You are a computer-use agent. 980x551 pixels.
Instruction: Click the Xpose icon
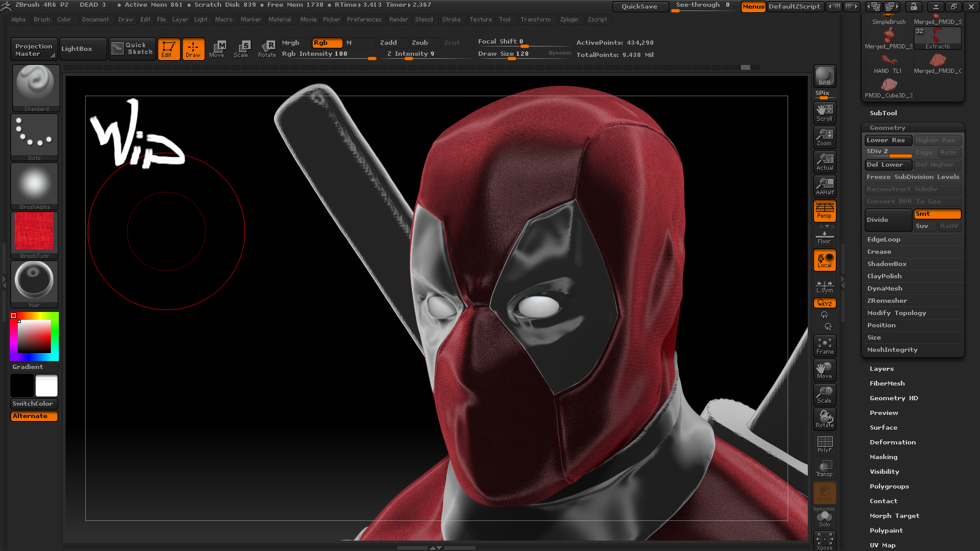point(825,541)
